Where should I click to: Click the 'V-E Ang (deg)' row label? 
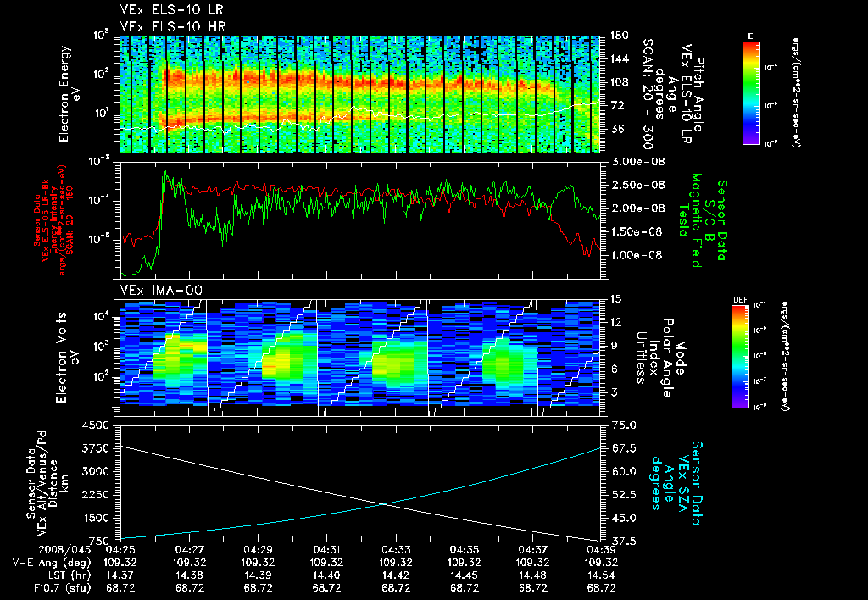[x=52, y=563]
